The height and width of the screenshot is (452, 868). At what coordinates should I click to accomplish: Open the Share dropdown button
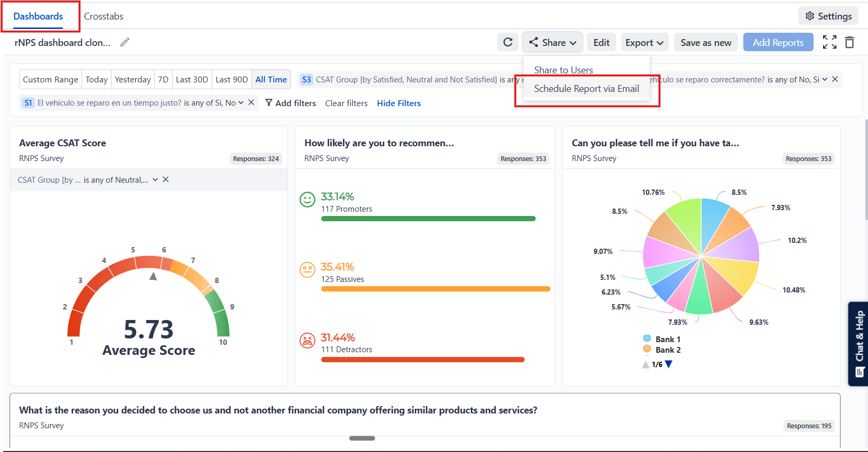point(553,42)
